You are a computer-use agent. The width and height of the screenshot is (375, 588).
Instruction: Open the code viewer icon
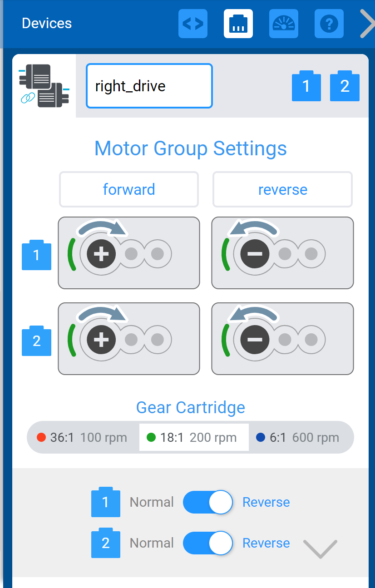[x=193, y=24]
